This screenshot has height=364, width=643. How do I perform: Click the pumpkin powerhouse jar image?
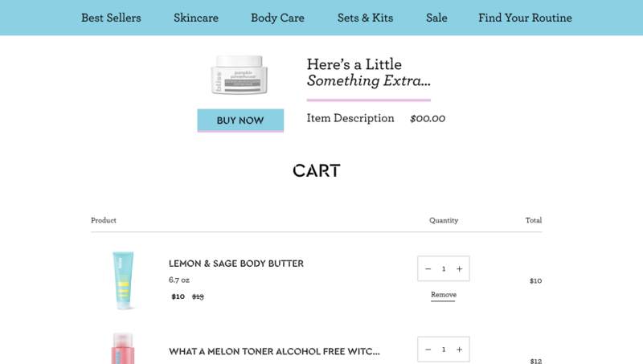click(x=240, y=75)
